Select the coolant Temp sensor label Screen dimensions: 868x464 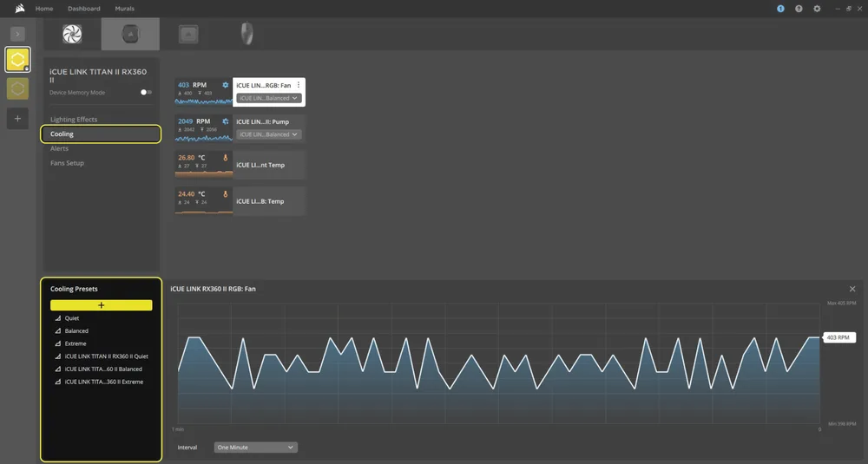click(x=260, y=165)
